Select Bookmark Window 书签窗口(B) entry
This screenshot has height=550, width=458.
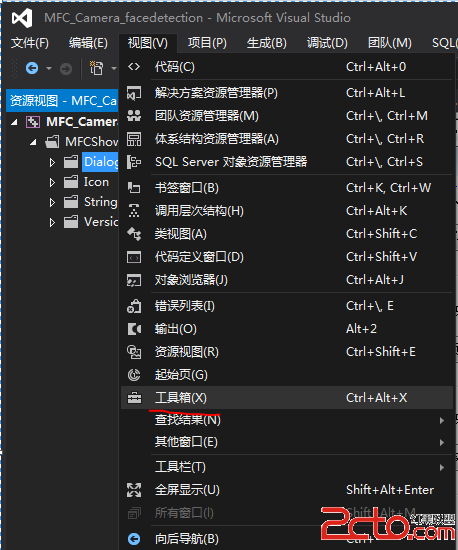(287, 188)
